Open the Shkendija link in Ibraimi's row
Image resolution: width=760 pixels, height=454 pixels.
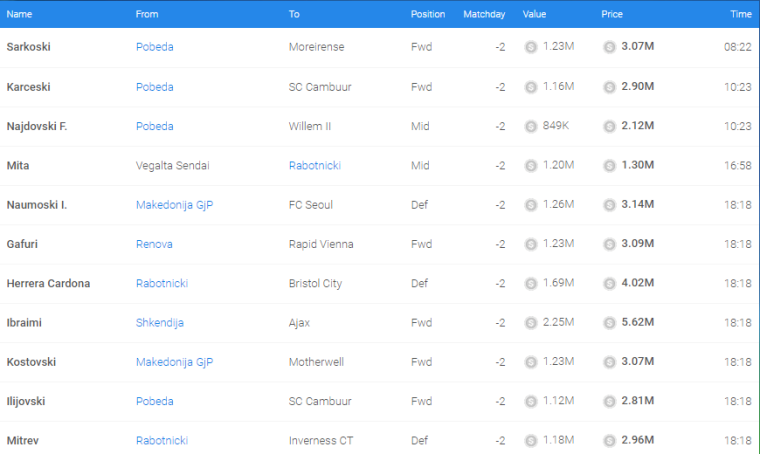159,323
